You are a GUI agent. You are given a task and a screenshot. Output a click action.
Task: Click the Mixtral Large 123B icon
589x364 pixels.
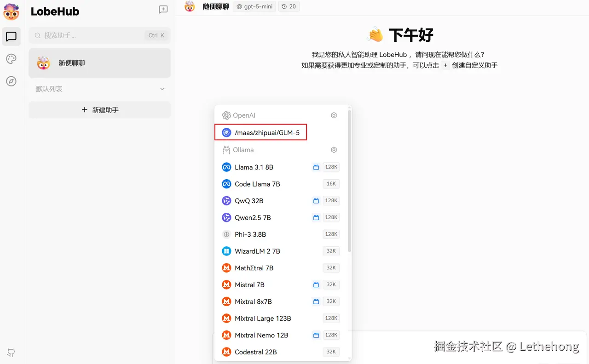point(226,318)
